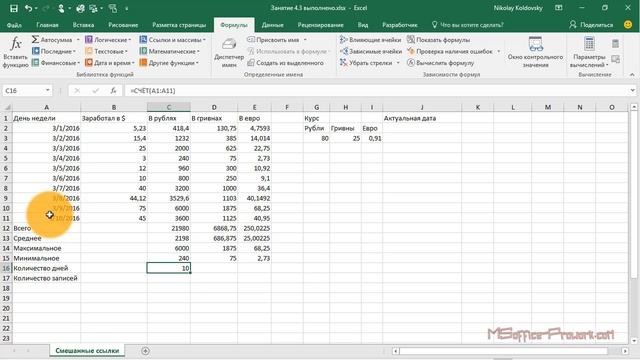Screen dimensions: 640x360
Task: Click the horizontal scrollbar thumb
Action: click(504, 351)
